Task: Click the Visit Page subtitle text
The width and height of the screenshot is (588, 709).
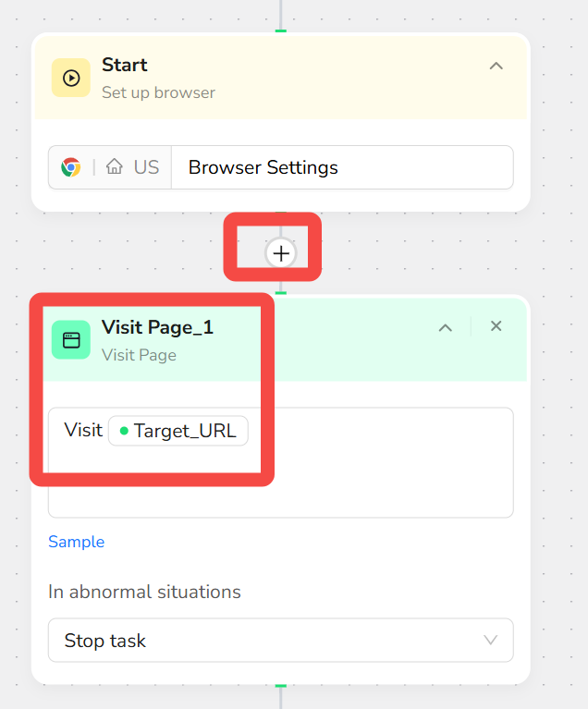Action: click(139, 355)
